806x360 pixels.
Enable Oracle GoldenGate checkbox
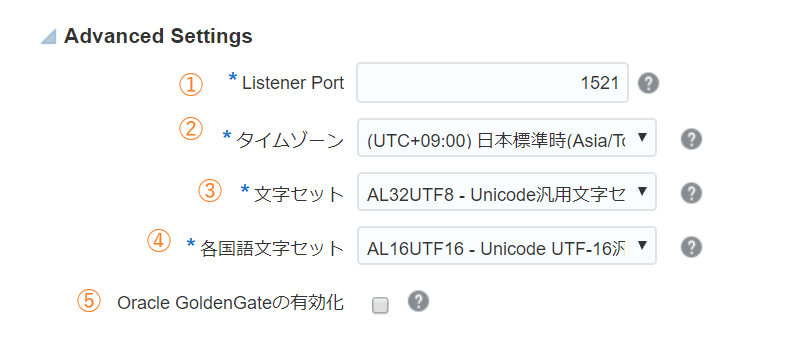pyautogui.click(x=380, y=305)
